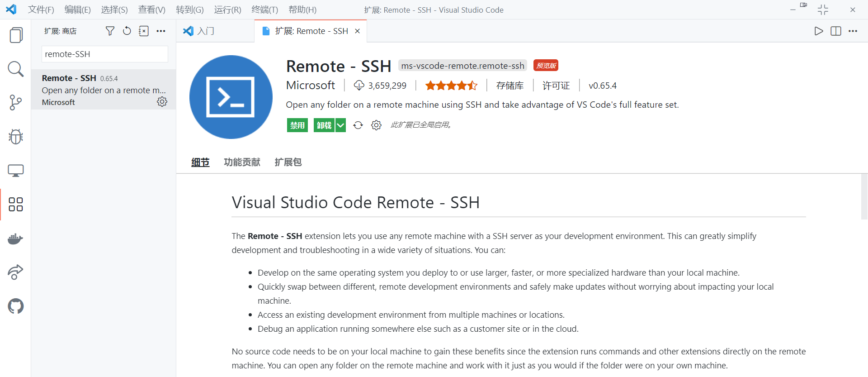Click the 预览版 preview badge
868x377 pixels.
pyautogui.click(x=546, y=66)
